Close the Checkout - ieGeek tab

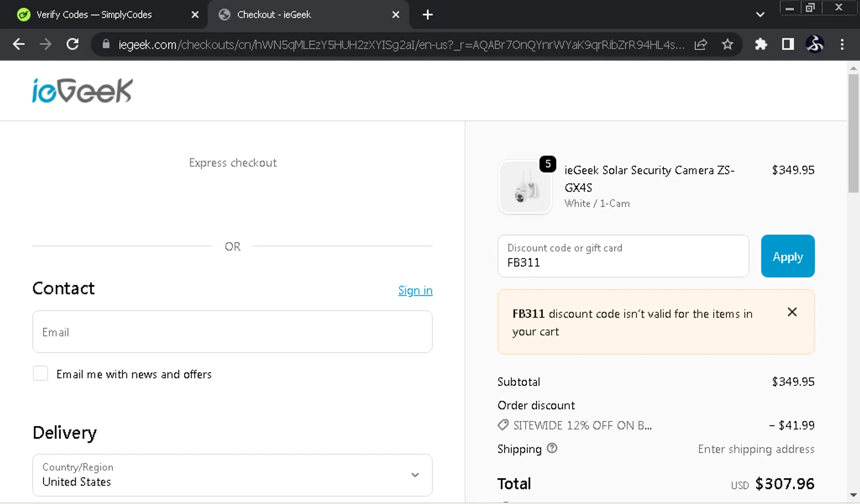396,15
